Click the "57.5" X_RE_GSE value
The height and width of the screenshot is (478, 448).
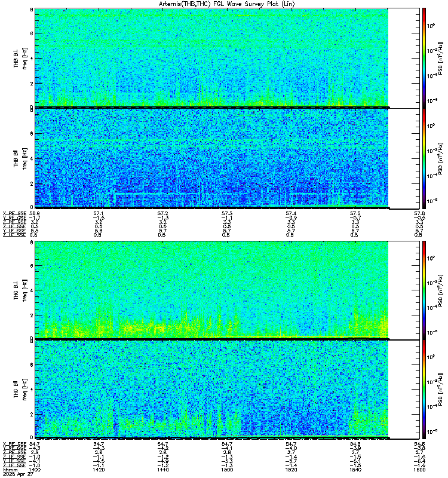pos(355,213)
